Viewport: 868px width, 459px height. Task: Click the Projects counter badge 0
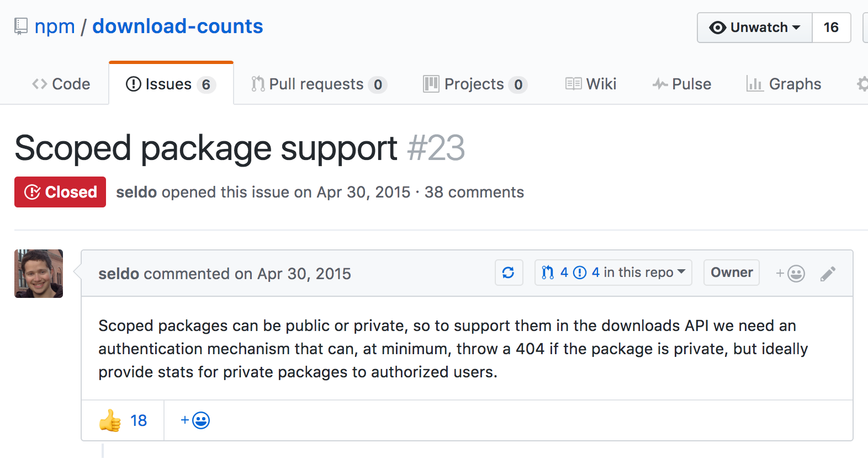click(x=518, y=84)
